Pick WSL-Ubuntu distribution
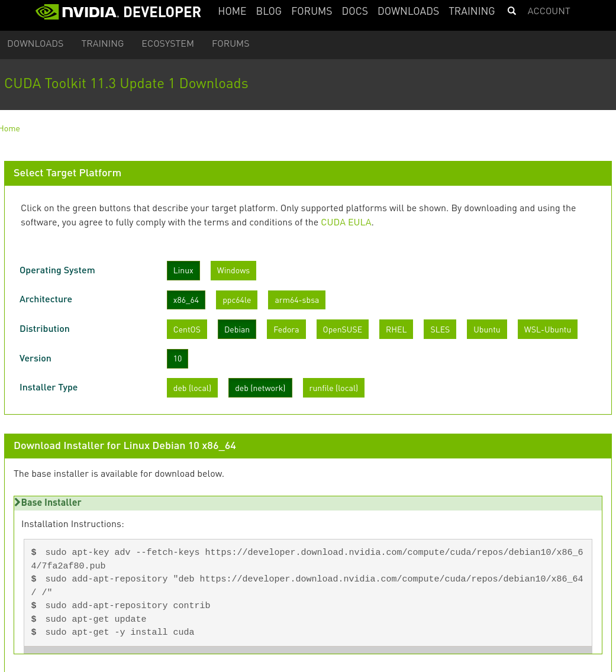 click(547, 329)
